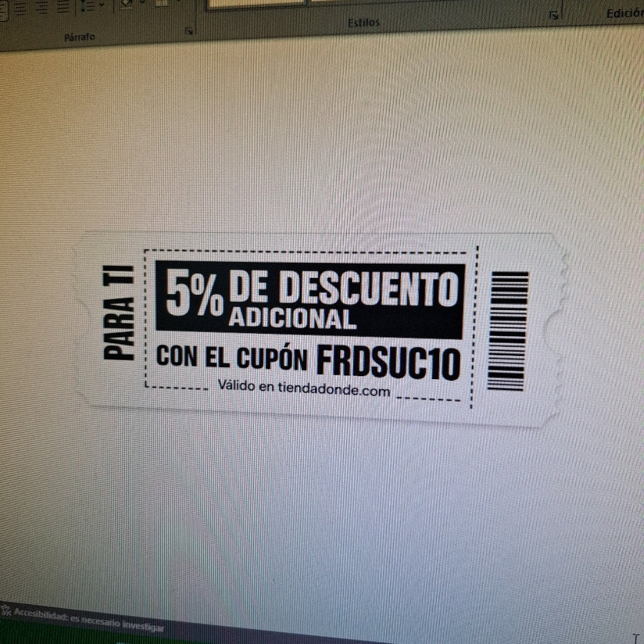Open the Estilos dialog launcher
This screenshot has width=644, height=644.
click(x=553, y=16)
